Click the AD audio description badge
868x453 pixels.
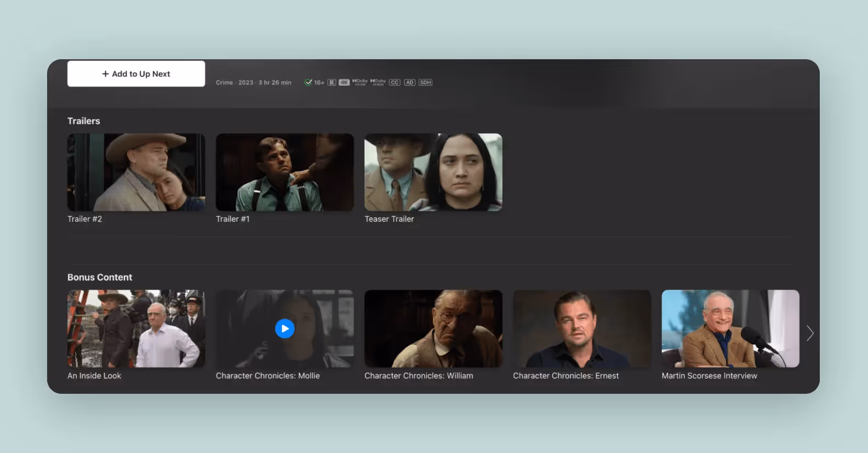409,82
